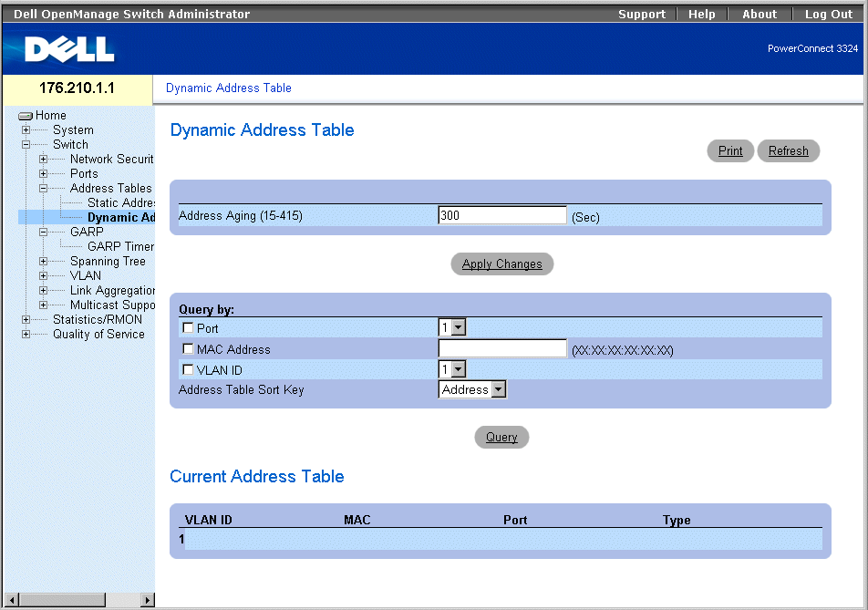Open Multicast Support tree item
The image size is (868, 610).
click(x=112, y=305)
